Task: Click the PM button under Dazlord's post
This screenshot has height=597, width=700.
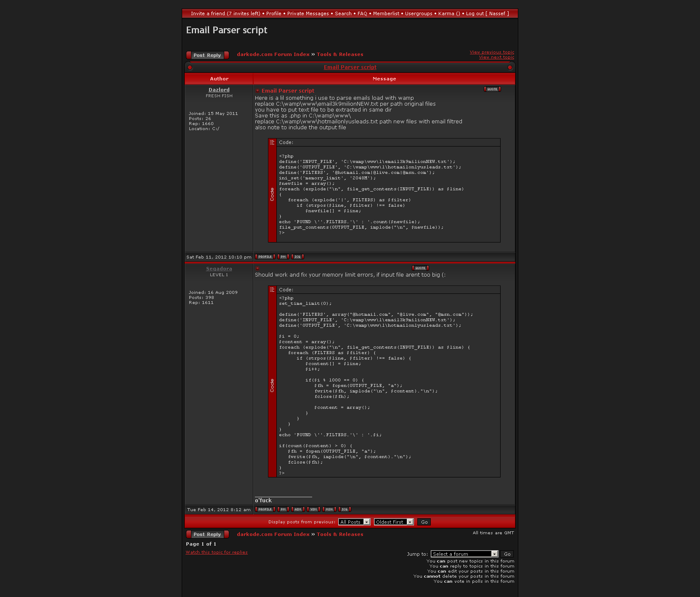Action: pos(283,257)
